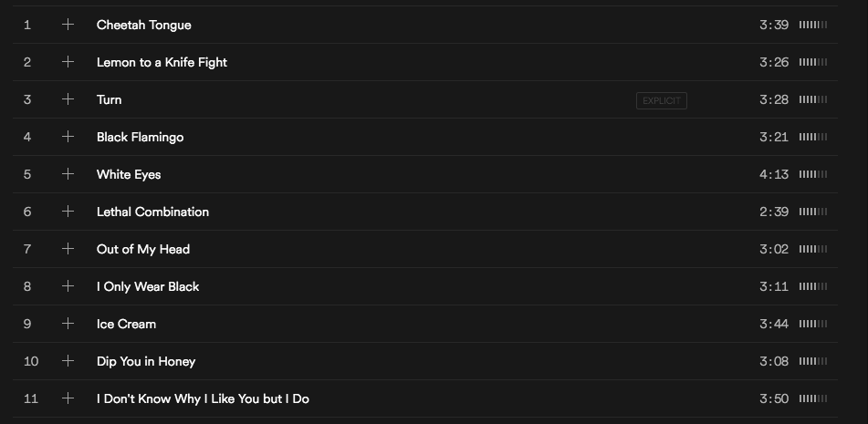Click the 3:08 duration of Dip You in Honey

click(773, 361)
